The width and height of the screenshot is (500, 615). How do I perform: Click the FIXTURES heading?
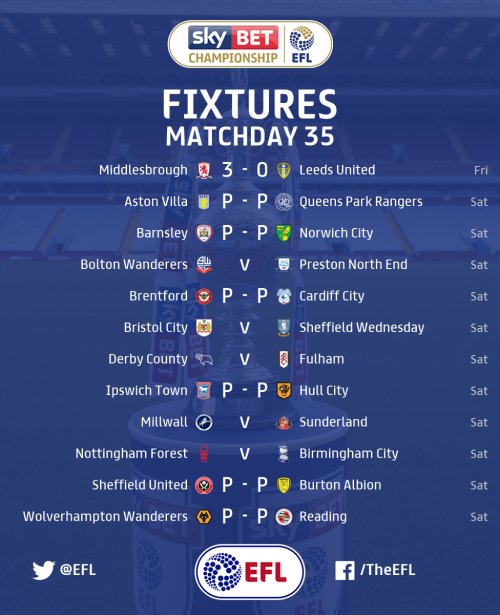[x=250, y=104]
